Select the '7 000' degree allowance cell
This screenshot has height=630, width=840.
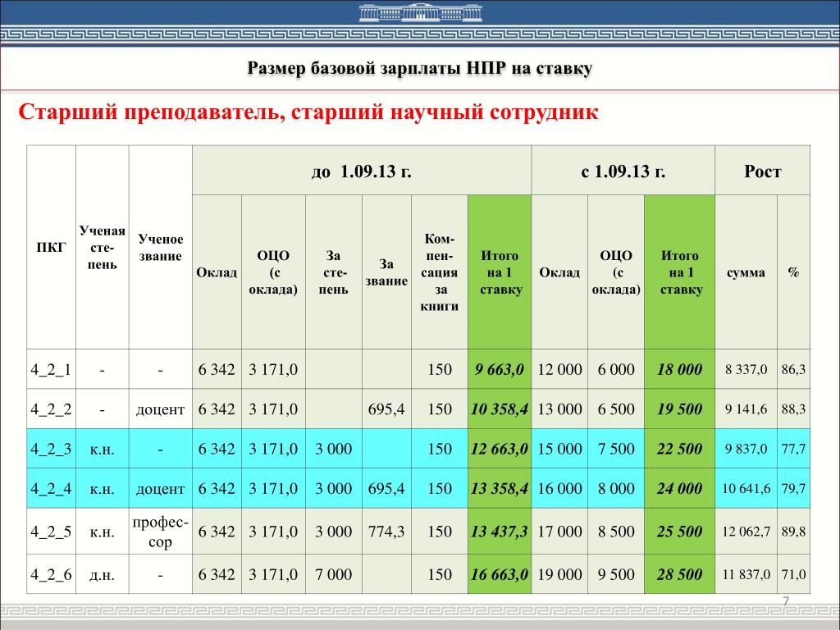tap(334, 574)
